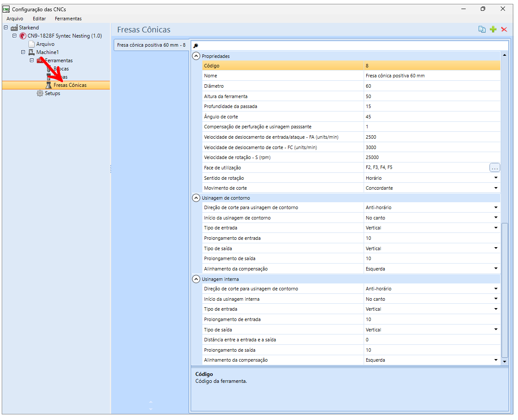Select Machine1 tree item
The width and height of the screenshot is (518, 420).
[x=48, y=52]
